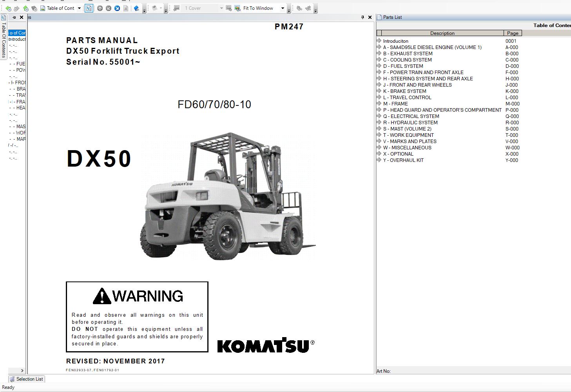Open the Table of Cont dropdown
The width and height of the screenshot is (571, 392).
pos(79,8)
